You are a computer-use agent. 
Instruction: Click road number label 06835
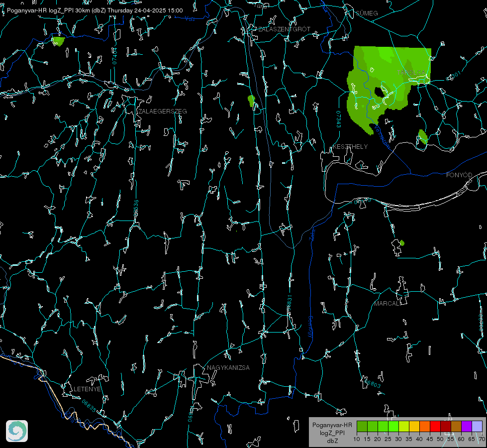point(89,406)
